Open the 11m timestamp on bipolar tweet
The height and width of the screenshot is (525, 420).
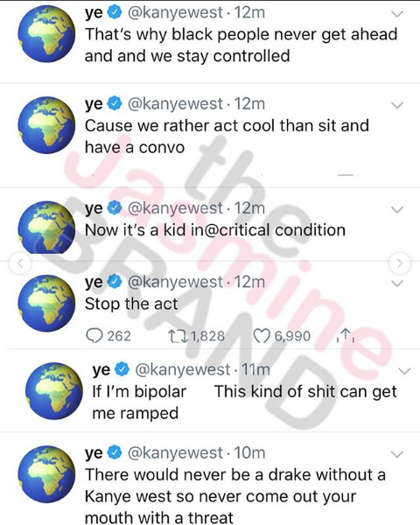255,369
